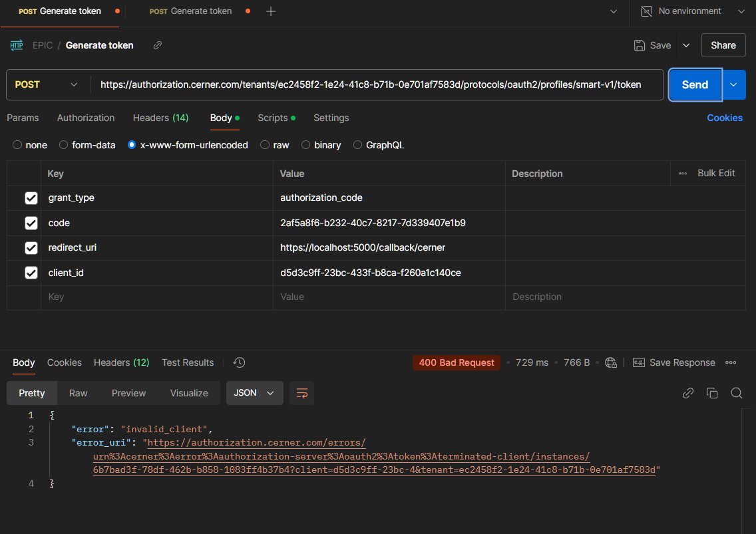Click the network globe icon in response bar
Screen dimensions: 756x534
coord(611,362)
